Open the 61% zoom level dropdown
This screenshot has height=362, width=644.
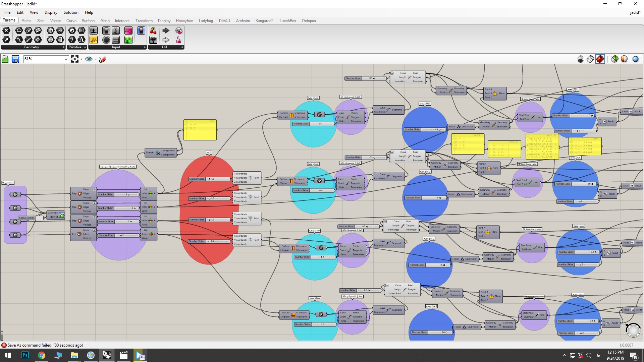coord(66,59)
